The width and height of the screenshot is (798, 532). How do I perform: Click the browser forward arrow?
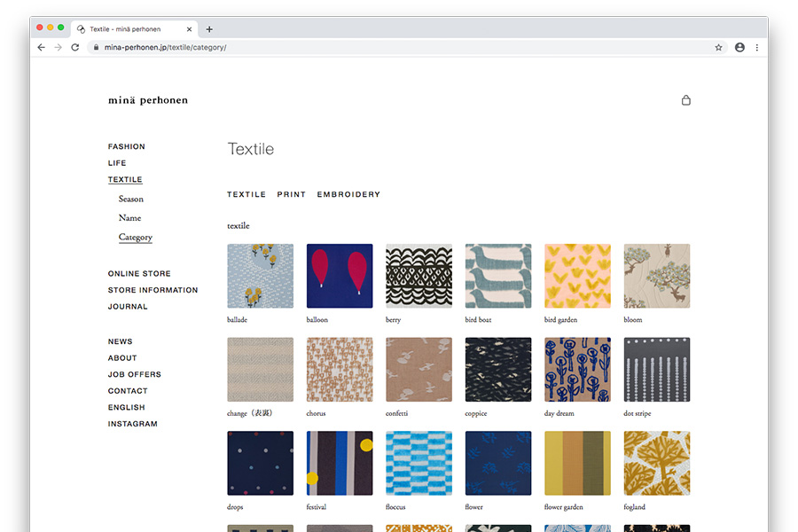[x=58, y=47]
